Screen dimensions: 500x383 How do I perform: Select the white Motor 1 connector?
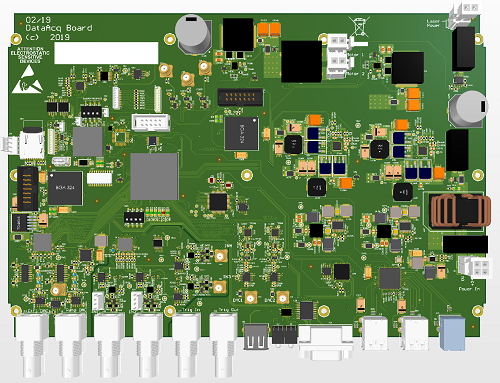[x=340, y=41]
